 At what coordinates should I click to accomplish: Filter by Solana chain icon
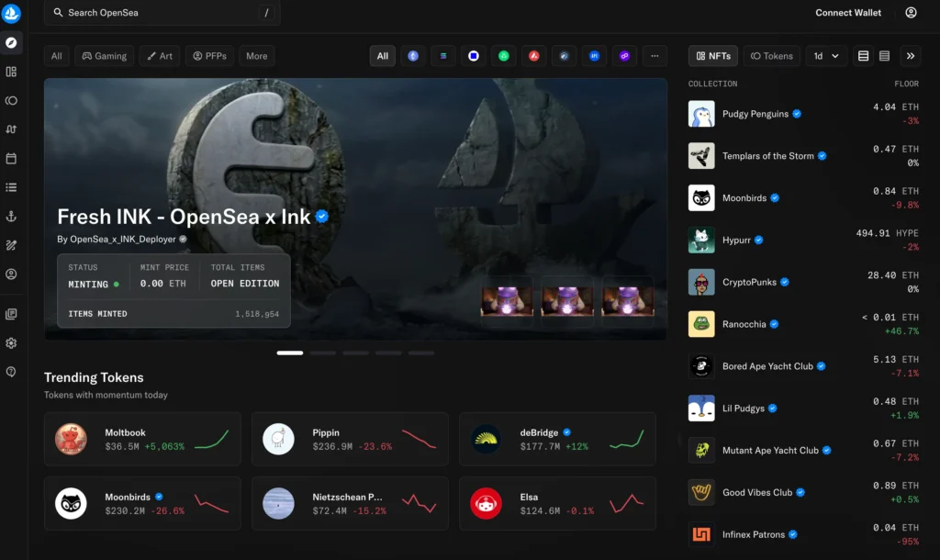[x=443, y=56]
